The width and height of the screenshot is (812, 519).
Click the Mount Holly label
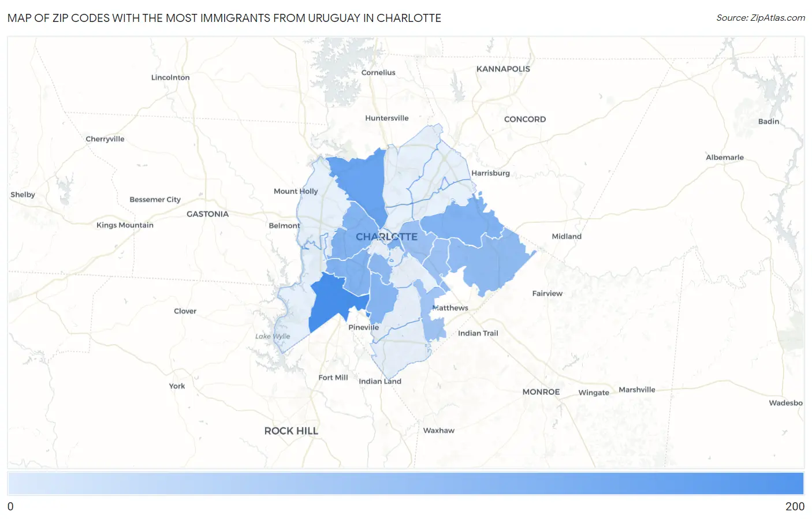tap(296, 191)
